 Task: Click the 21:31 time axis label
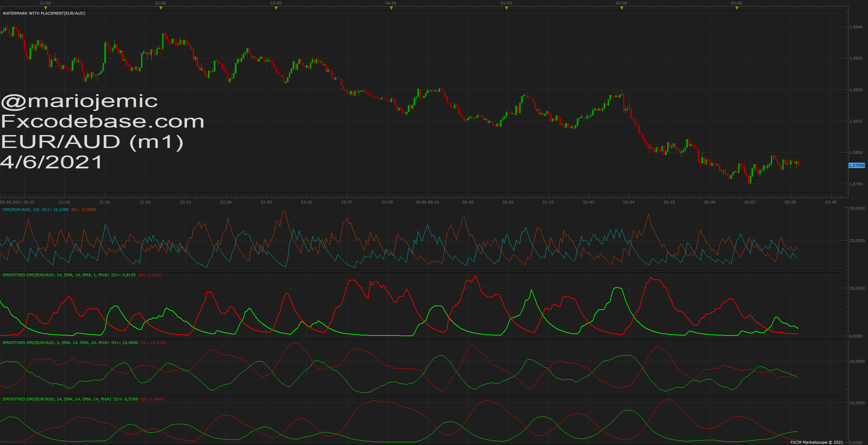tap(105, 202)
